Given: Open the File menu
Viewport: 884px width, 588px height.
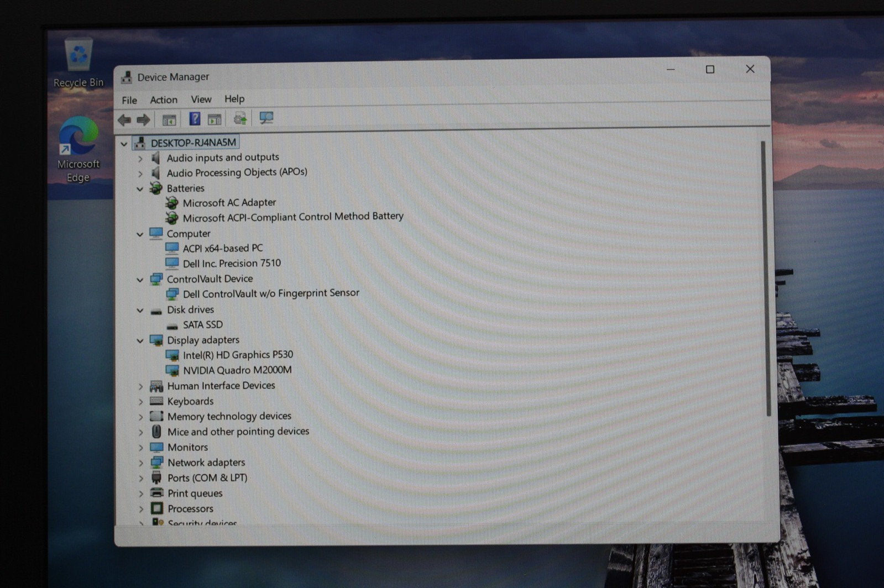Looking at the screenshot, I should tap(129, 101).
